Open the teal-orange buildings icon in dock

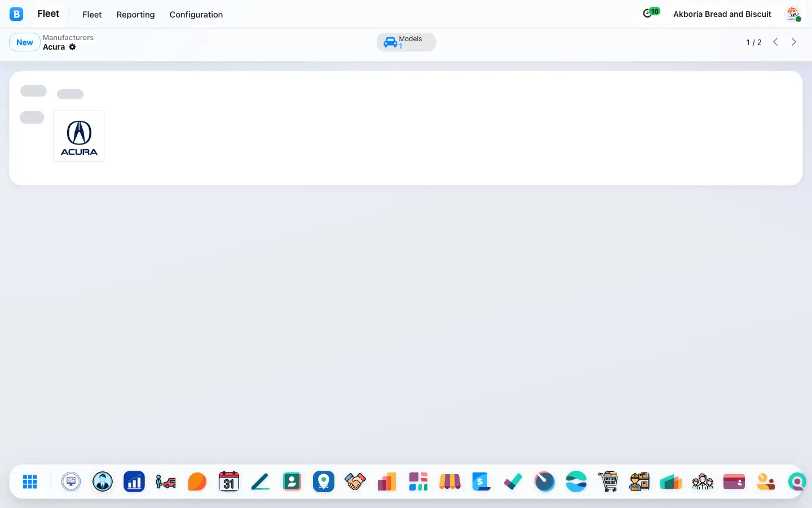point(671,481)
